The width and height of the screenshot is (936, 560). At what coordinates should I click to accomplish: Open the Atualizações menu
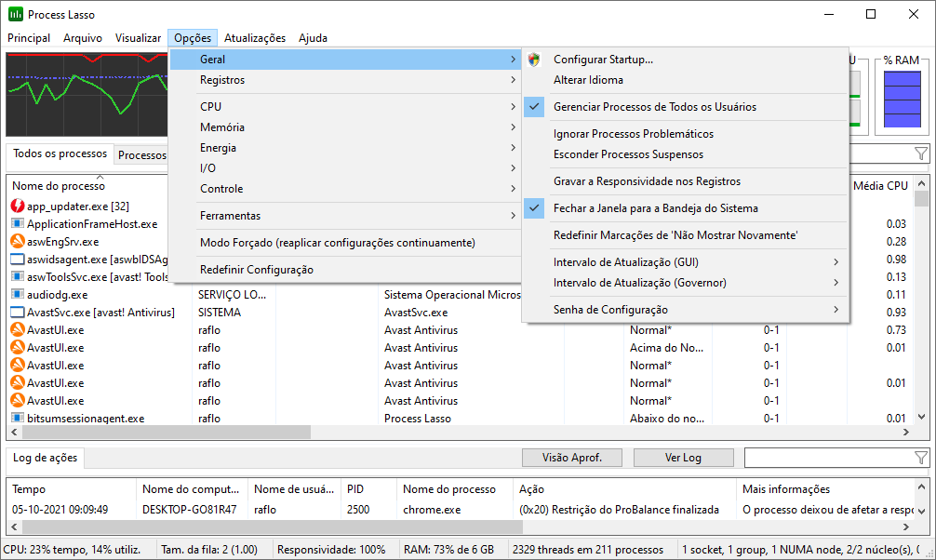coord(255,38)
